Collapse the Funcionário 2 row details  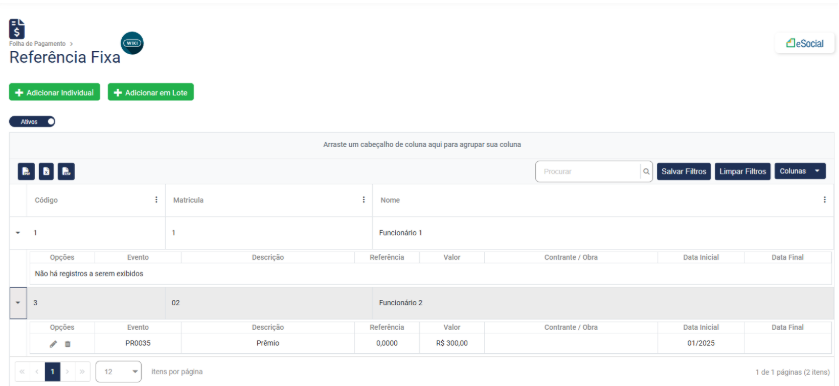(x=18, y=303)
